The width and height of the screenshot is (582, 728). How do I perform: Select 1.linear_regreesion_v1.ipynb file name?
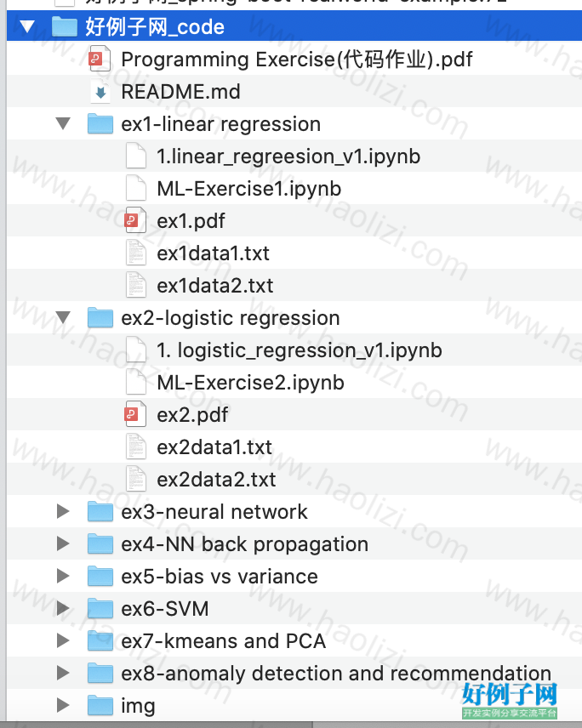(288, 156)
